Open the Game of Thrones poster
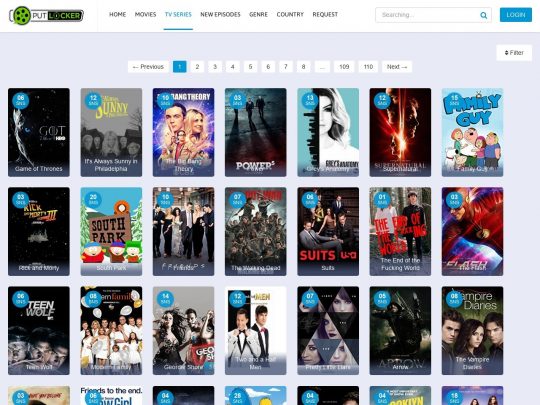 [39, 132]
